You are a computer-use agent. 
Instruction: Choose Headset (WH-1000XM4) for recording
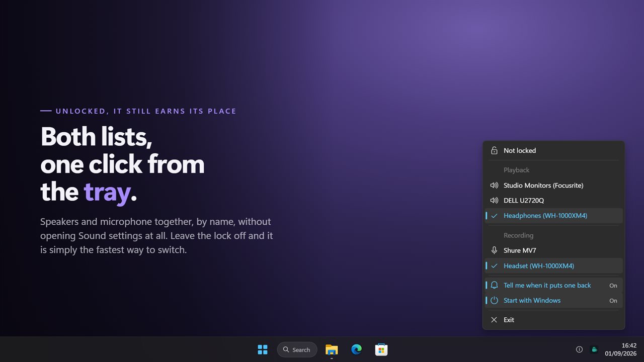click(x=553, y=265)
